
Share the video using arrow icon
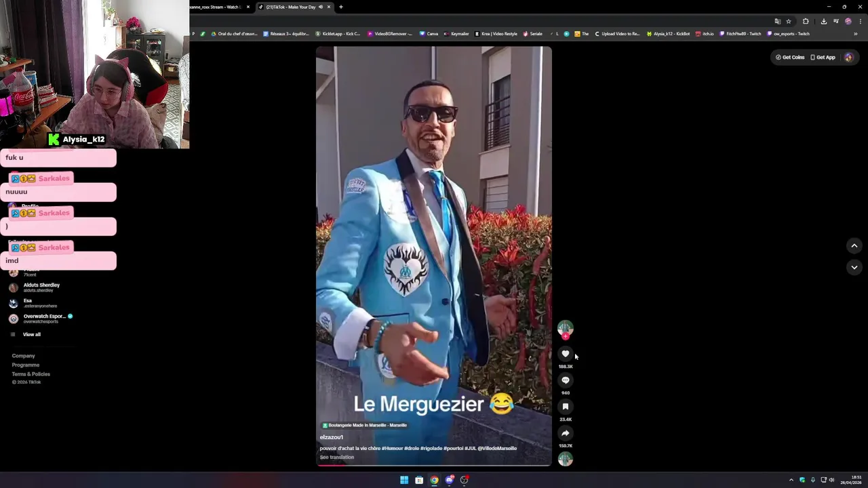[x=566, y=433]
